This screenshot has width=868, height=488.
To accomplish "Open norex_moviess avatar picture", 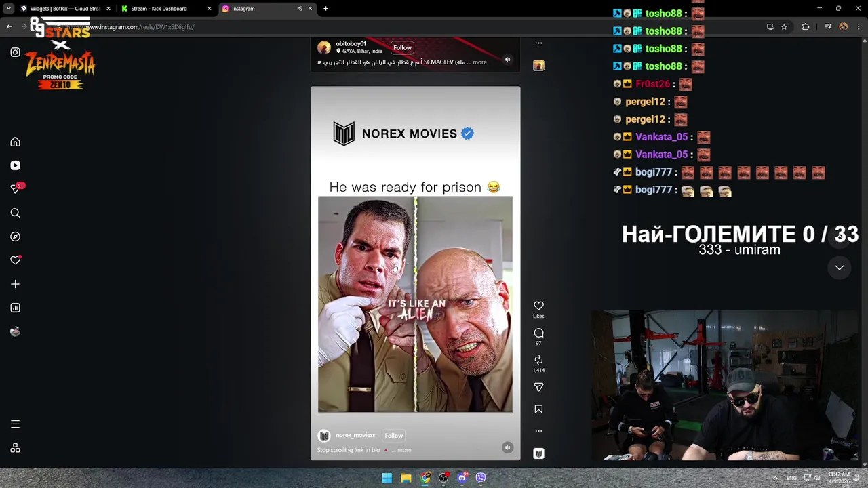I will coord(324,436).
